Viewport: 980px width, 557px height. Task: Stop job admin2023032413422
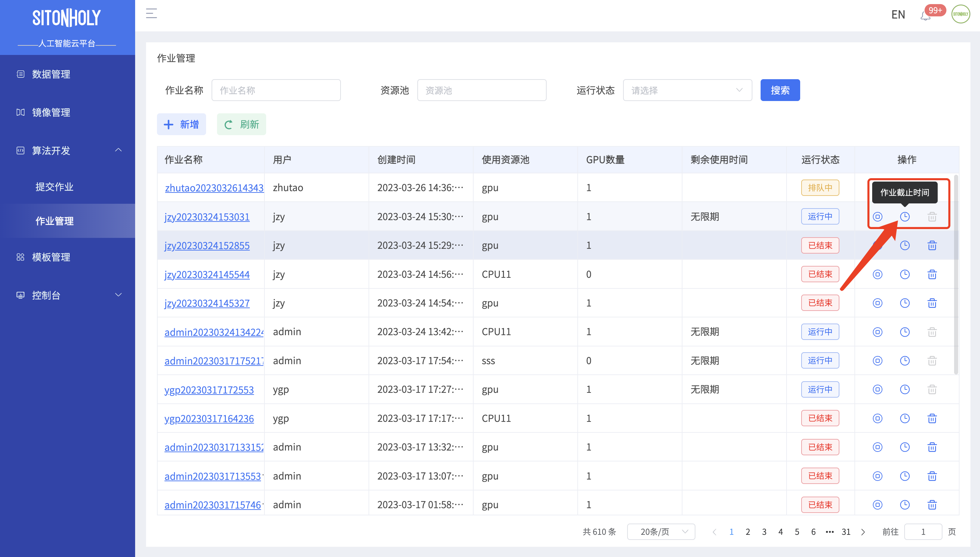tap(878, 332)
